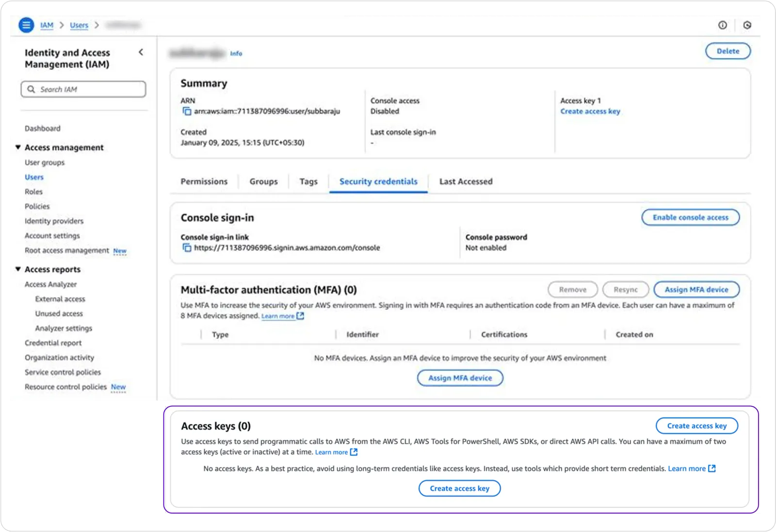776x532 pixels.
Task: Open external link icon beside MFA Learn more
Action: (300, 316)
